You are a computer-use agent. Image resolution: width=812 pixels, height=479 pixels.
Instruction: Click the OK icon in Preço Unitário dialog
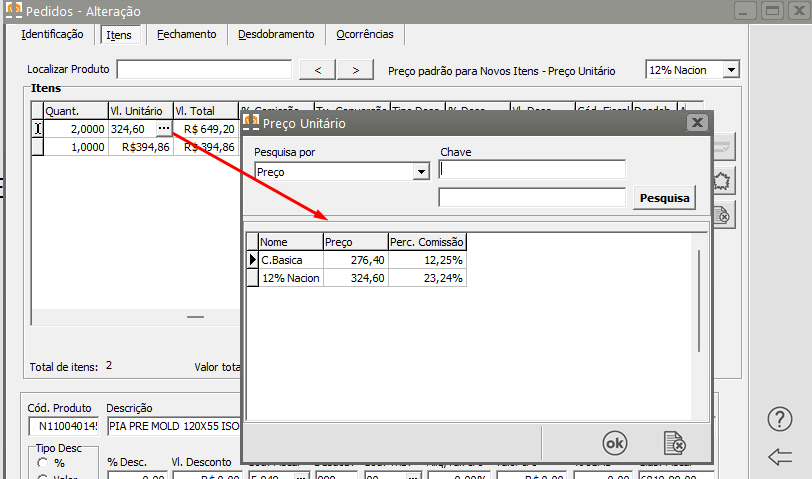[x=615, y=442]
